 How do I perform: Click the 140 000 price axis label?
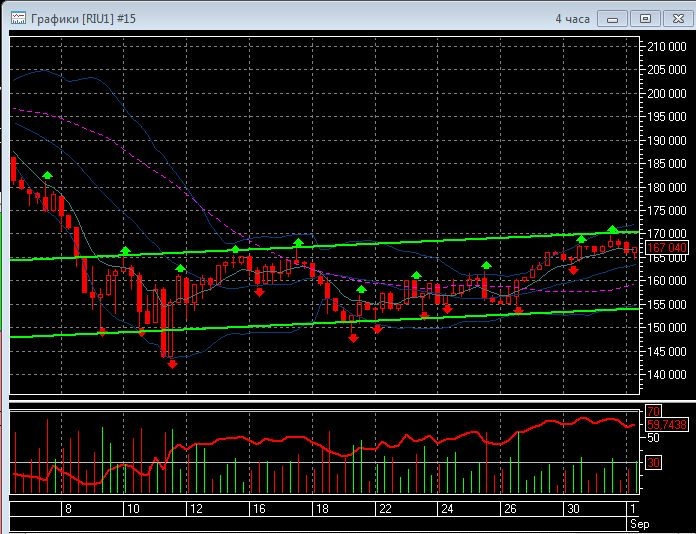[x=666, y=375]
